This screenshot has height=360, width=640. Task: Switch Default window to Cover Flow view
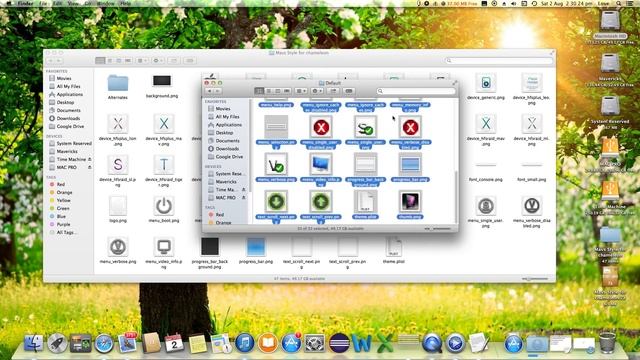[x=287, y=91]
